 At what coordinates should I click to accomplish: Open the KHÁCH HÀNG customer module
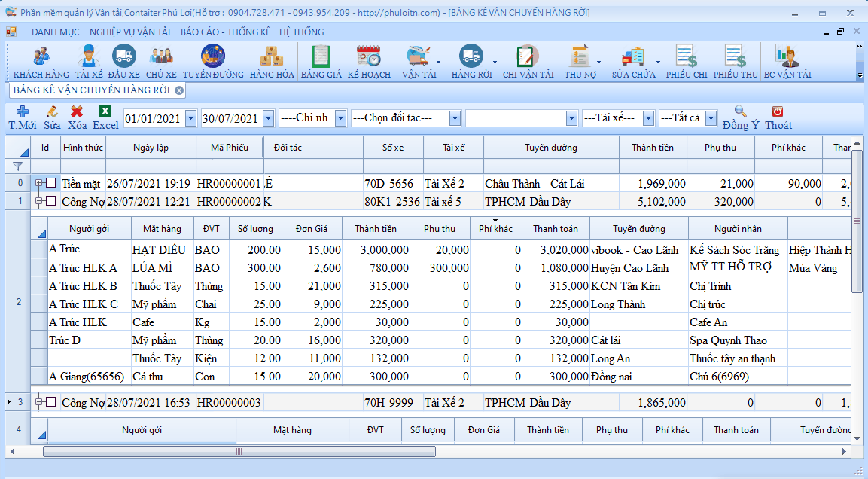tap(41, 62)
